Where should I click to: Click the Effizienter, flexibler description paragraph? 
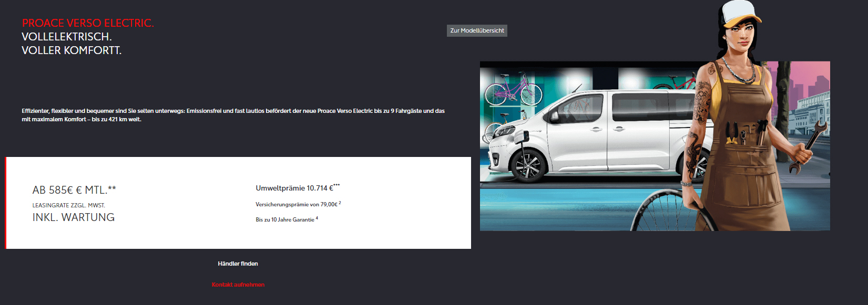tap(233, 115)
